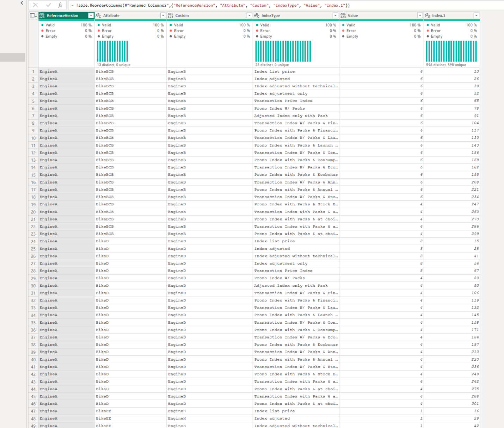Click EngineD cell in row 24

point(210,241)
